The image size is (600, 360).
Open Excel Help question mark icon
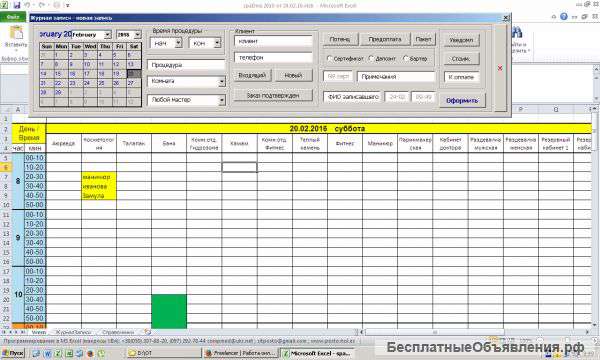coord(564,16)
